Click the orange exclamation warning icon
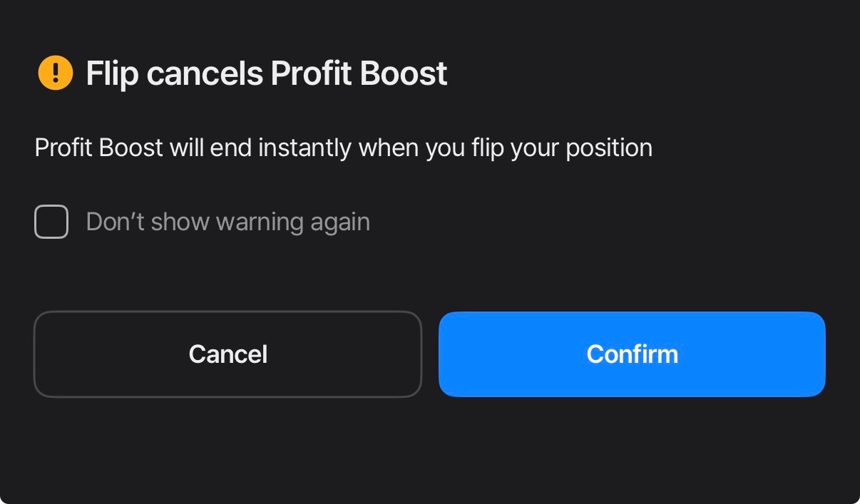 [55, 73]
